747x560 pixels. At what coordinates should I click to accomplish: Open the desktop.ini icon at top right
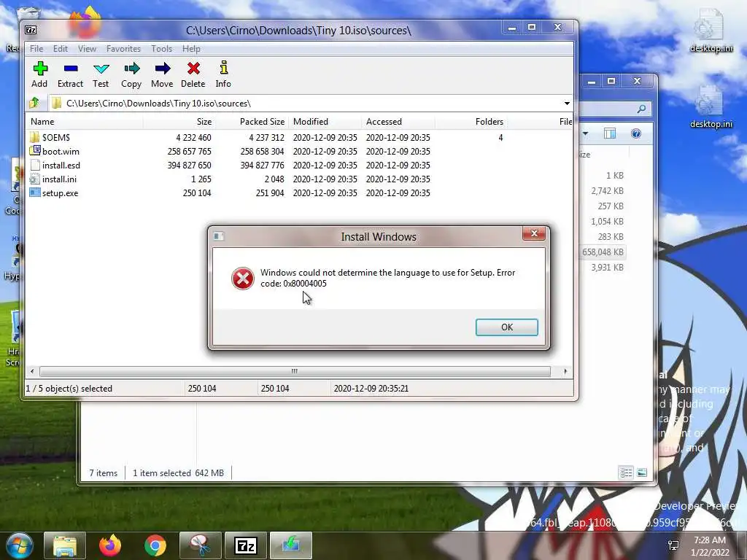click(711, 30)
